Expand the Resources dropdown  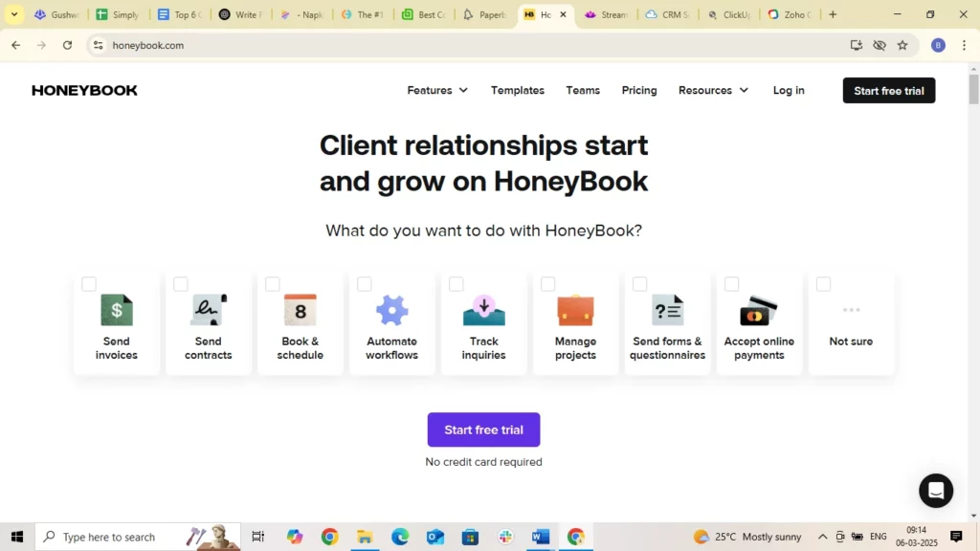coord(713,90)
